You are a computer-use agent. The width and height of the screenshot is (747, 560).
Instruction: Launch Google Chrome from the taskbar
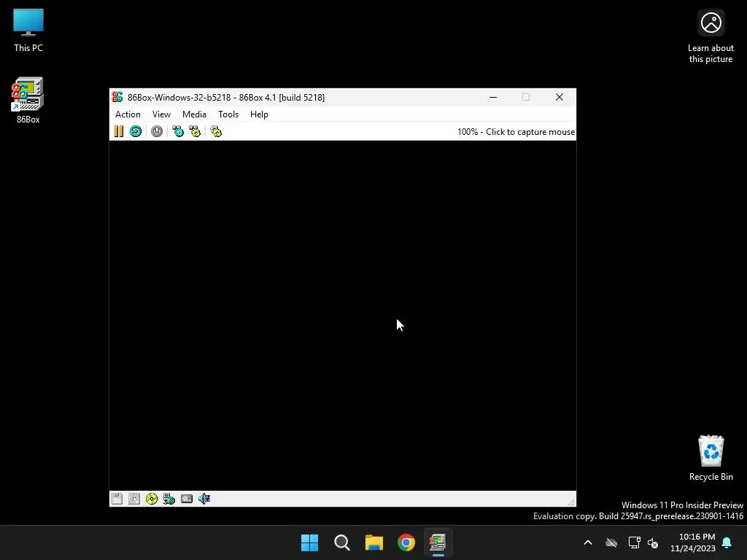(406, 542)
